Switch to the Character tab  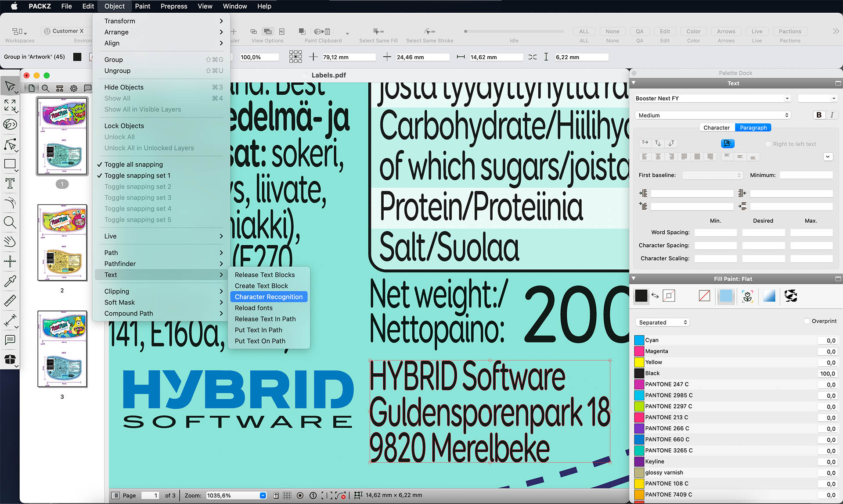point(717,128)
